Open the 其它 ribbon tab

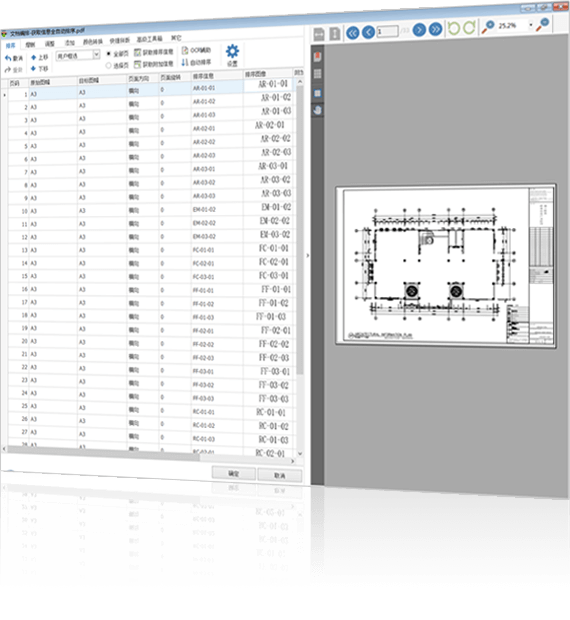tap(176, 38)
